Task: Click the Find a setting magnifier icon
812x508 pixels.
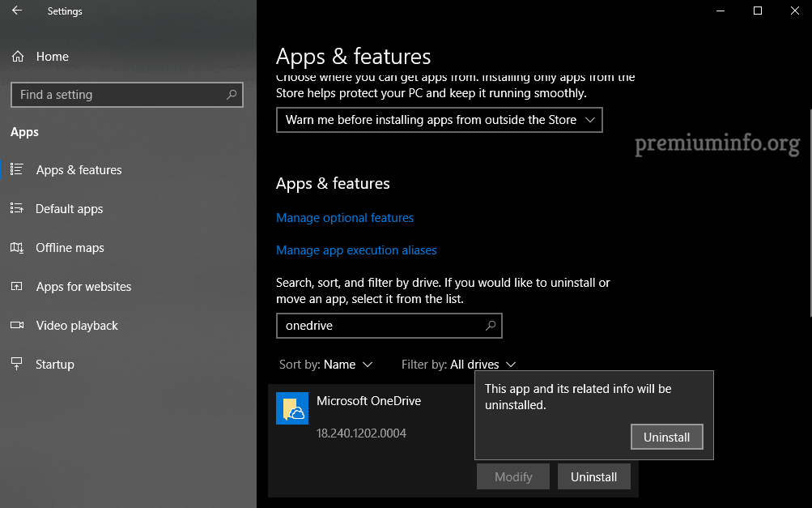Action: click(x=232, y=94)
